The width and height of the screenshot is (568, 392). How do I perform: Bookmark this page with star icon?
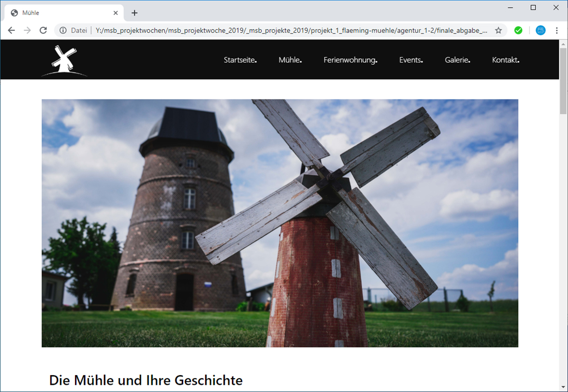[498, 30]
